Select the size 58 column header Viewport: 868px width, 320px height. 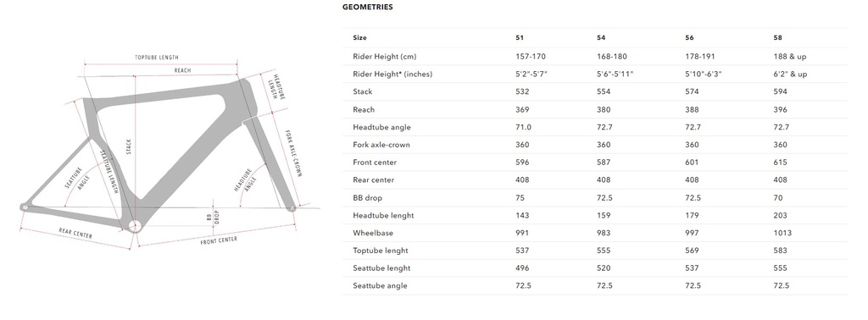tap(778, 38)
